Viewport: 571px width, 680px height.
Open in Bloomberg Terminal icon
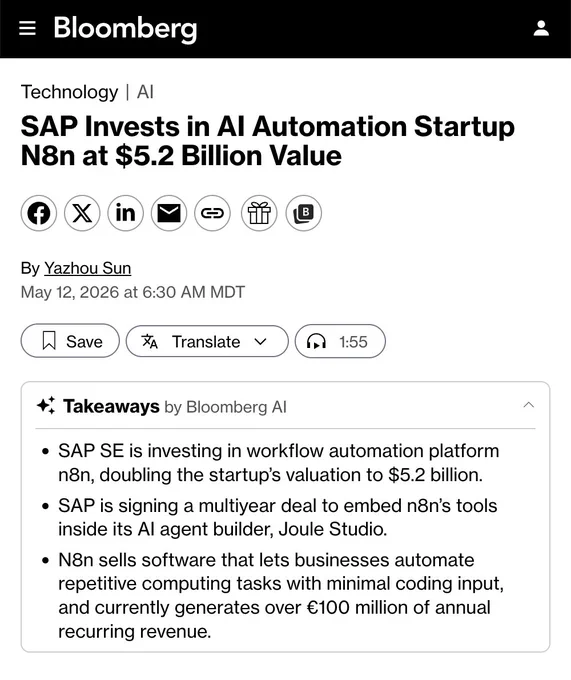tap(303, 213)
